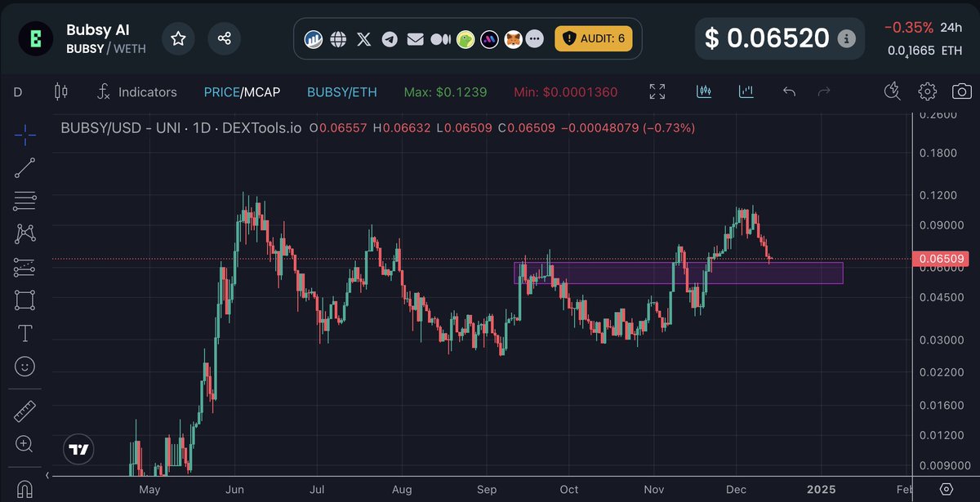This screenshot has height=502, width=980.
Task: Toggle the BUBSY/ETH pair chart
Action: click(x=342, y=92)
